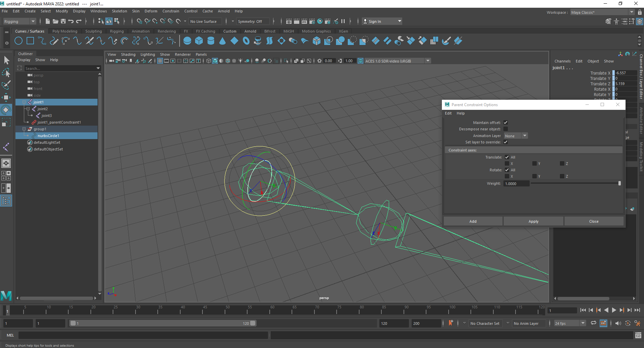The height and width of the screenshot is (348, 644).
Task: Click the Set Key icon near range slider
Action: click(x=451, y=323)
